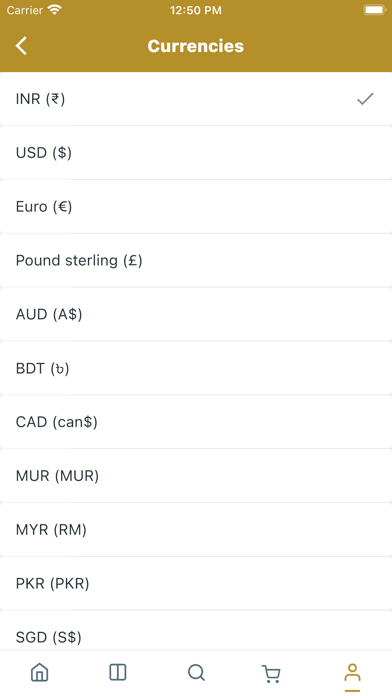The width and height of the screenshot is (392, 696).
Task: Open the shopping cart icon
Action: click(x=270, y=673)
